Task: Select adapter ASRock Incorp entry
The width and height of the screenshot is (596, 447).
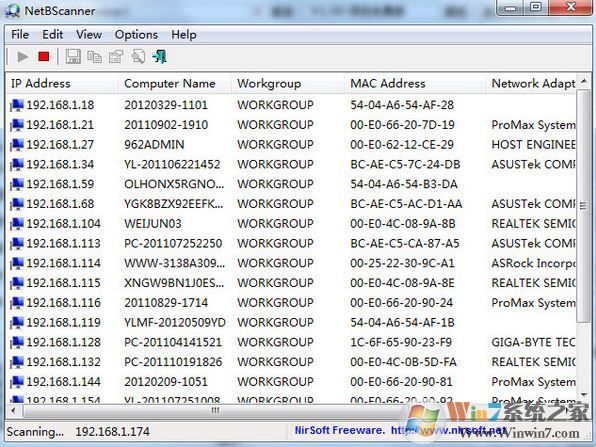Action: point(533,263)
